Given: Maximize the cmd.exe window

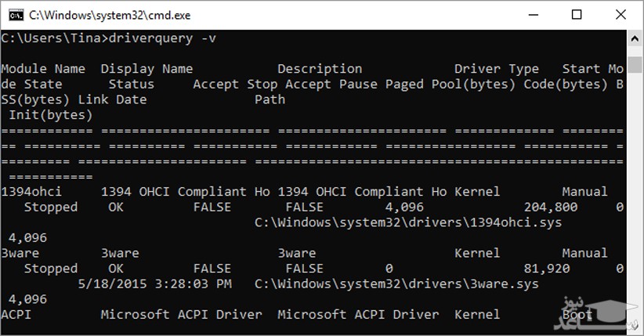Looking at the screenshot, I should tap(577, 14).
